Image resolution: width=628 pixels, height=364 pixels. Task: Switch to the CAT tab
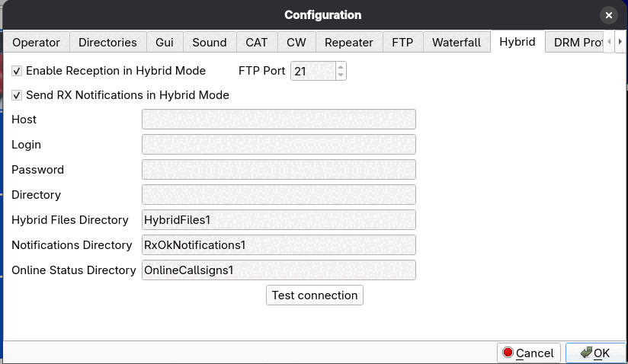click(x=257, y=43)
